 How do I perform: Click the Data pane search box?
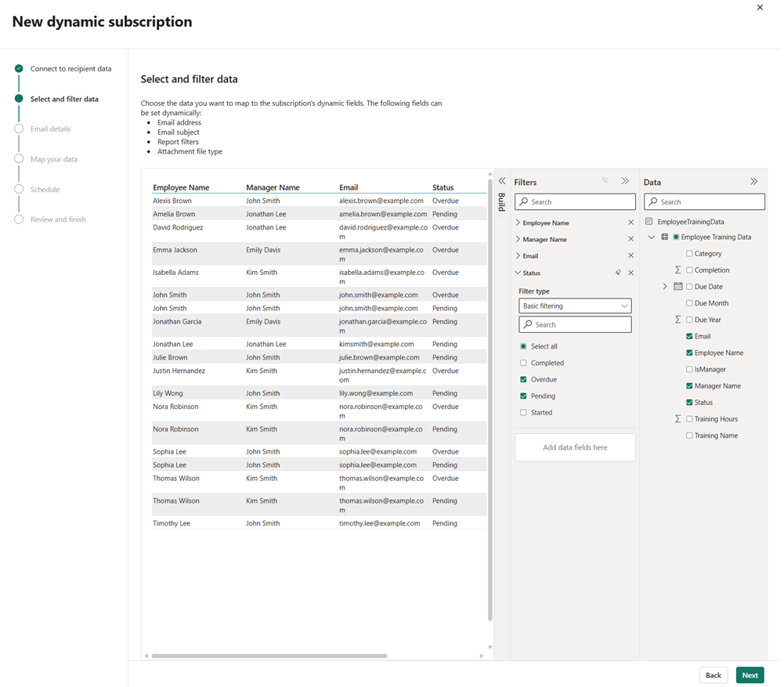[704, 201]
